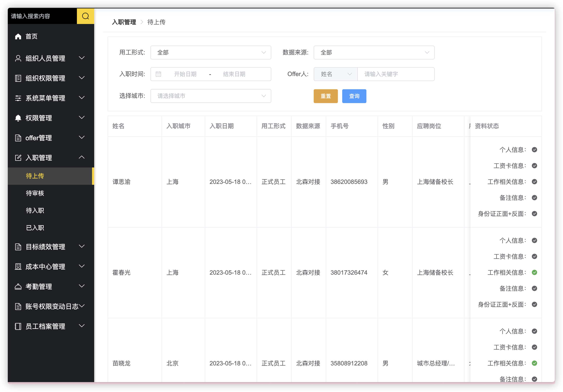Open the 选择城市 dropdown

coord(211,96)
